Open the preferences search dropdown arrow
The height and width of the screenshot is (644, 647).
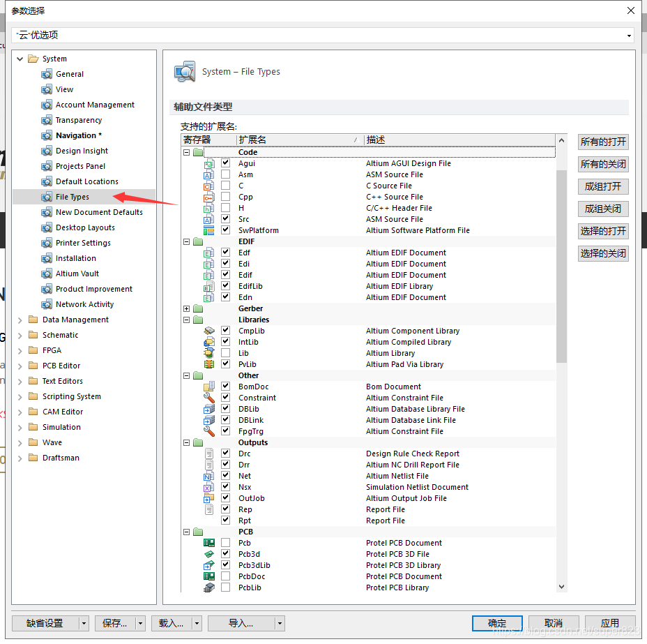click(630, 36)
